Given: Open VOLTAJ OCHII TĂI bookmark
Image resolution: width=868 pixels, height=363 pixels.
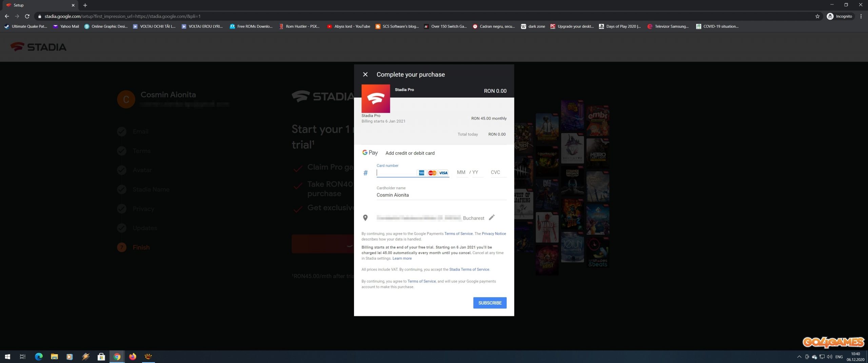Looking at the screenshot, I should 154,26.
